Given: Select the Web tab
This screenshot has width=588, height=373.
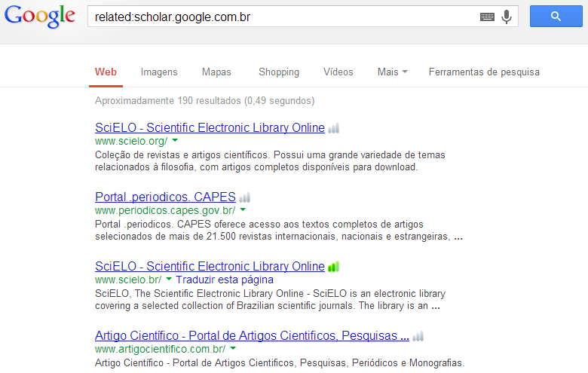Looking at the screenshot, I should [x=106, y=72].
